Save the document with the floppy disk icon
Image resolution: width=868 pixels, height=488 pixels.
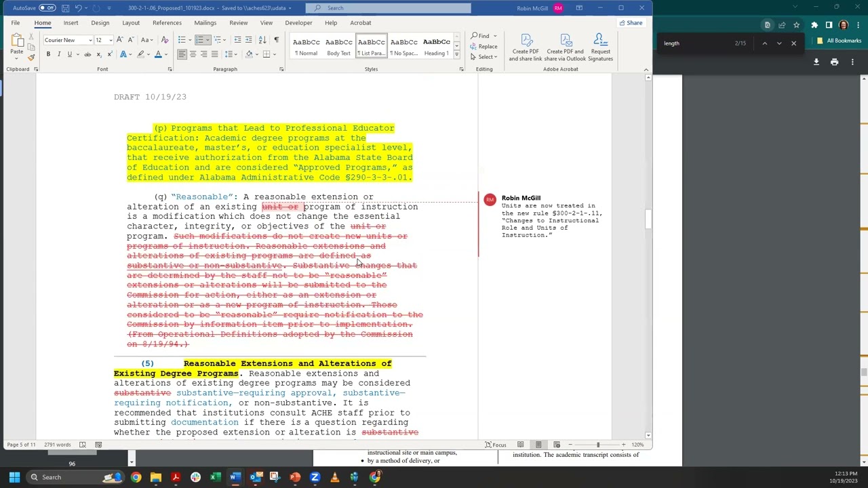coord(65,8)
